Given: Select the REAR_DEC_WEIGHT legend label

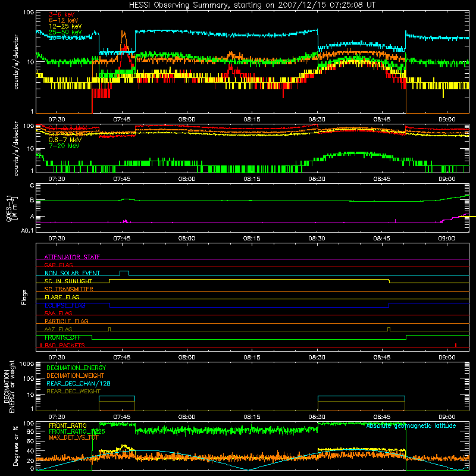Looking at the screenshot, I should click(73, 392).
